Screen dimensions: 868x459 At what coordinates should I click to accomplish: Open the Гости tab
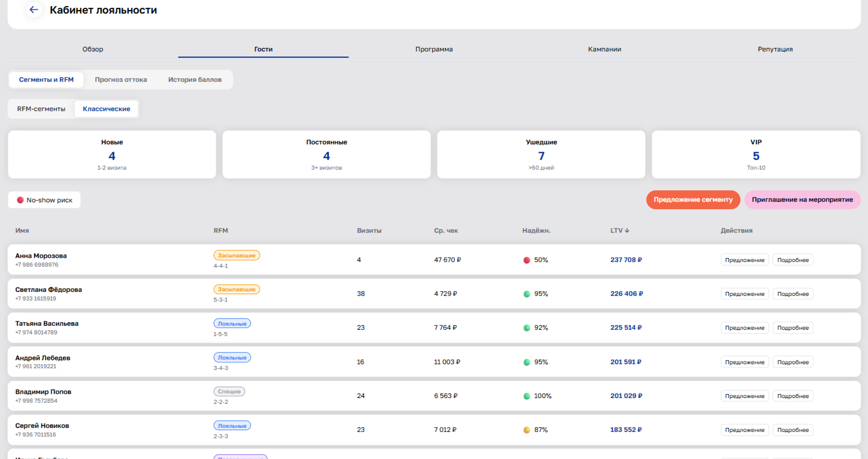click(263, 49)
